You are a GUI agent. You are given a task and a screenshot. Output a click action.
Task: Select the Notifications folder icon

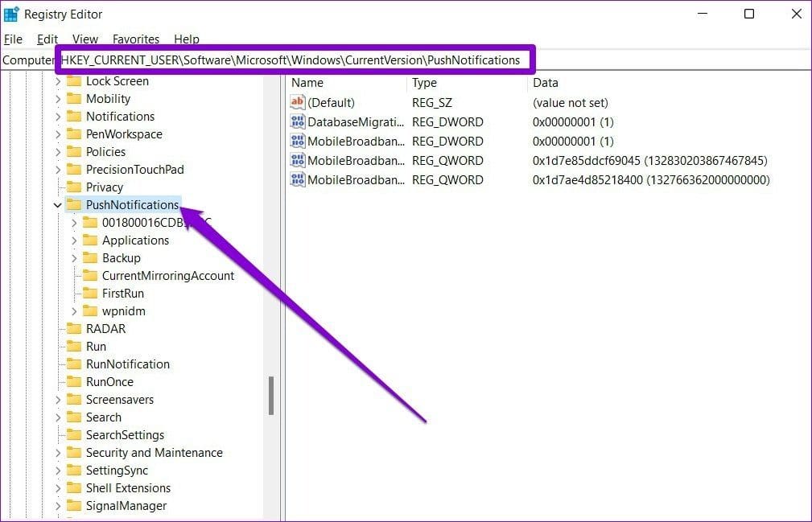[74, 117]
